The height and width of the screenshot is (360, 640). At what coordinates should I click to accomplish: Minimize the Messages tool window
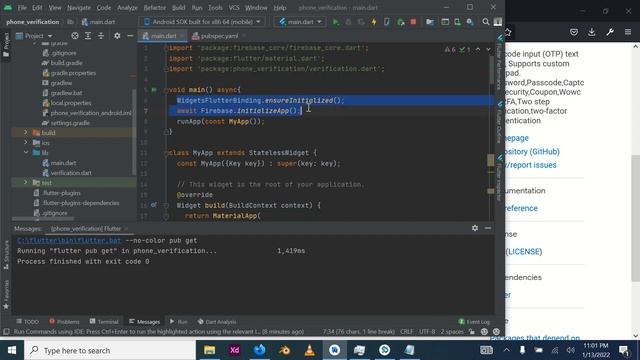tap(488, 228)
